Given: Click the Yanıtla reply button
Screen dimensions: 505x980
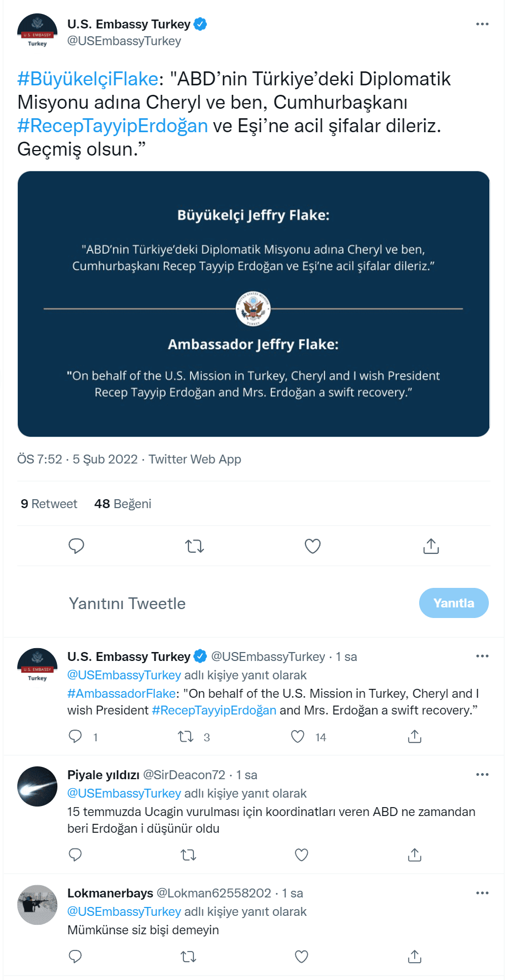Looking at the screenshot, I should 454,603.
